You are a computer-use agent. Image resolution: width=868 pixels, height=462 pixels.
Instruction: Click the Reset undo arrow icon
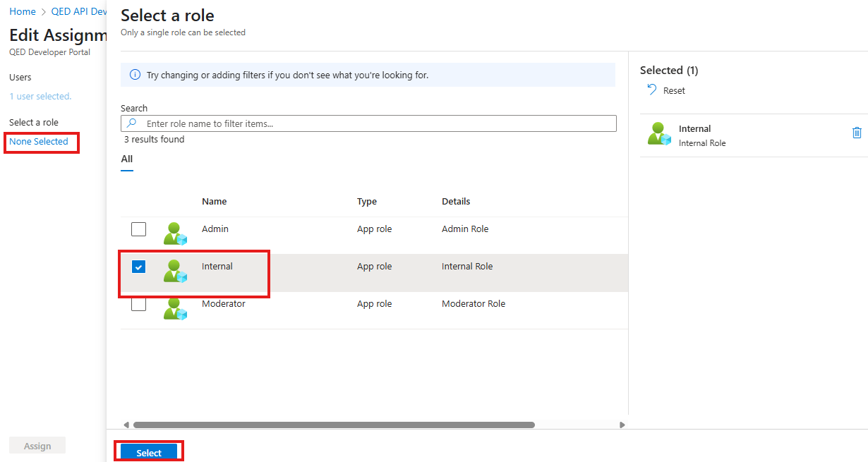tap(651, 90)
